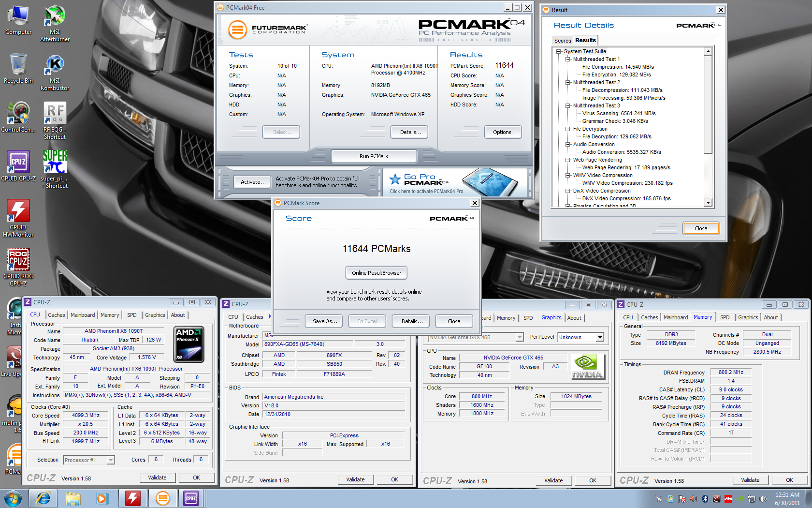Select the MSI Kombustor desktop shortcut

coord(55,73)
